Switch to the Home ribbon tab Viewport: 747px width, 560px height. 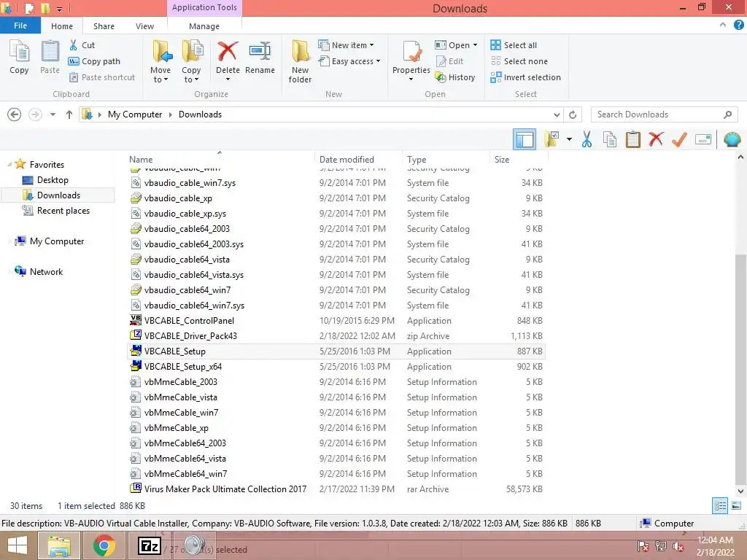pyautogui.click(x=62, y=26)
